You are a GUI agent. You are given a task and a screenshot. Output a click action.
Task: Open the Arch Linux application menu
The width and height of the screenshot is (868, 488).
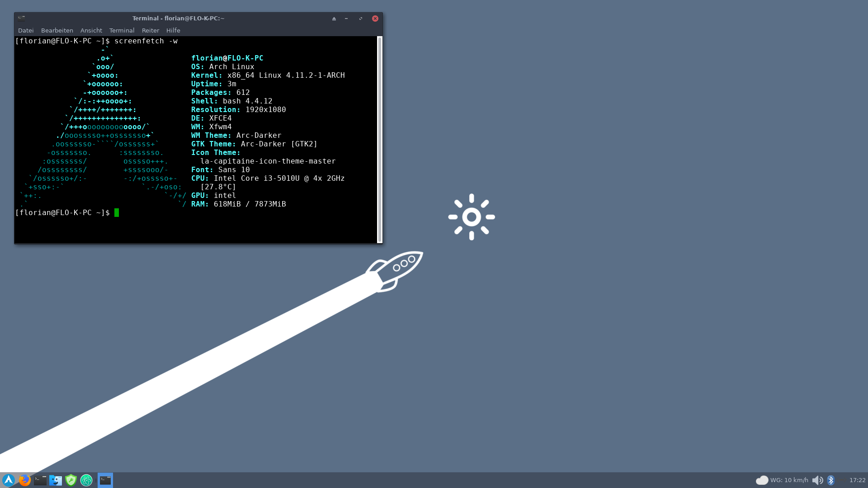tap(8, 480)
